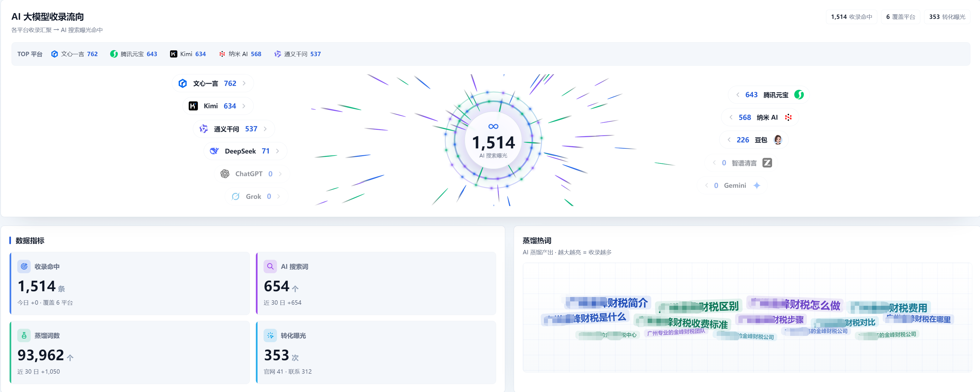Click the 纳米 AI 568 entry in TOP 平台 bar
Viewport: 980px width, 392px height.
click(x=240, y=54)
